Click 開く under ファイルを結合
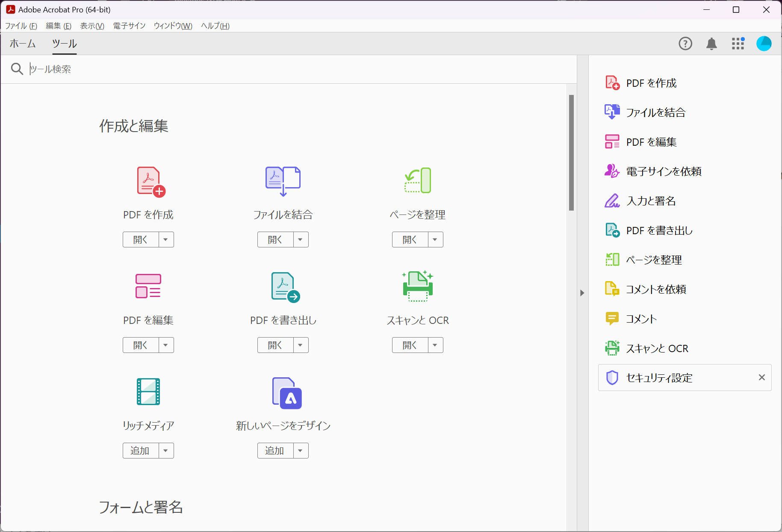 tap(275, 239)
